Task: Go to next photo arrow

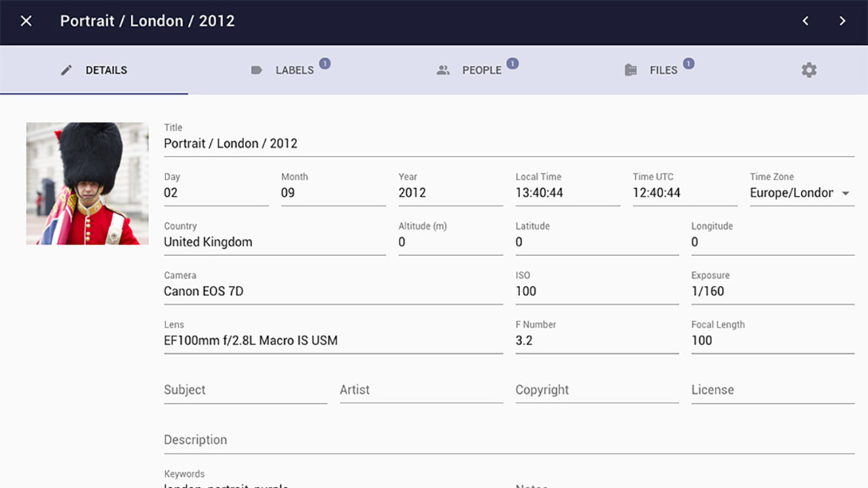Action: (842, 21)
